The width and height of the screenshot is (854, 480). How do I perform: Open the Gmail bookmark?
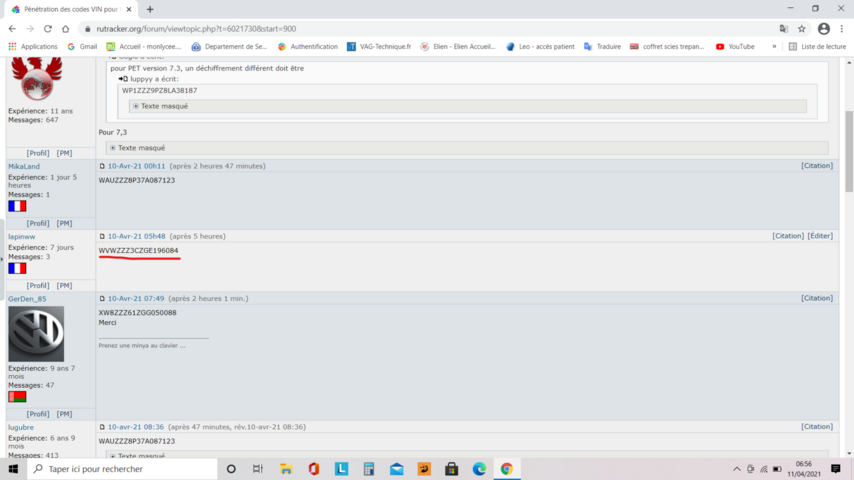82,47
